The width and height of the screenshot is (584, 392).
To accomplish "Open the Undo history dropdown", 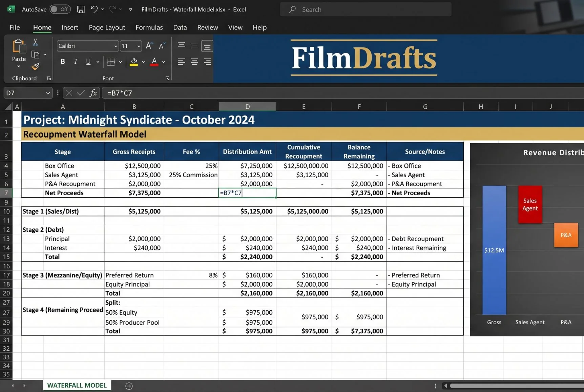I will click(x=102, y=9).
